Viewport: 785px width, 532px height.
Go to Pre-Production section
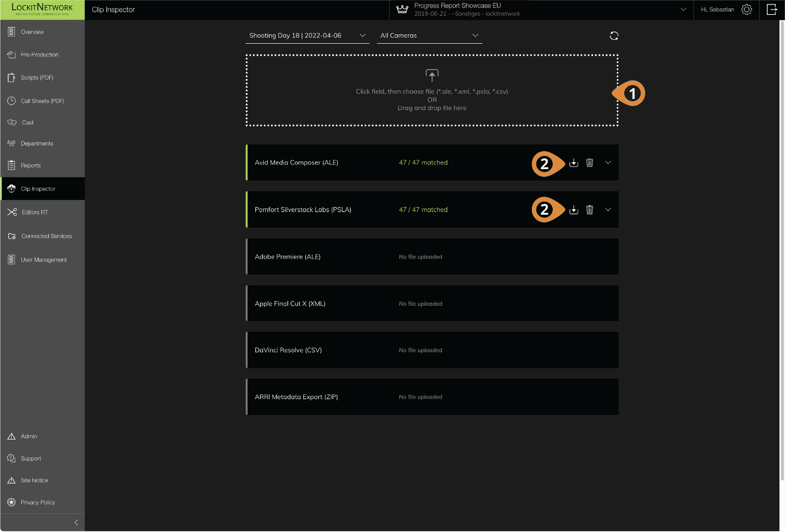(x=42, y=55)
